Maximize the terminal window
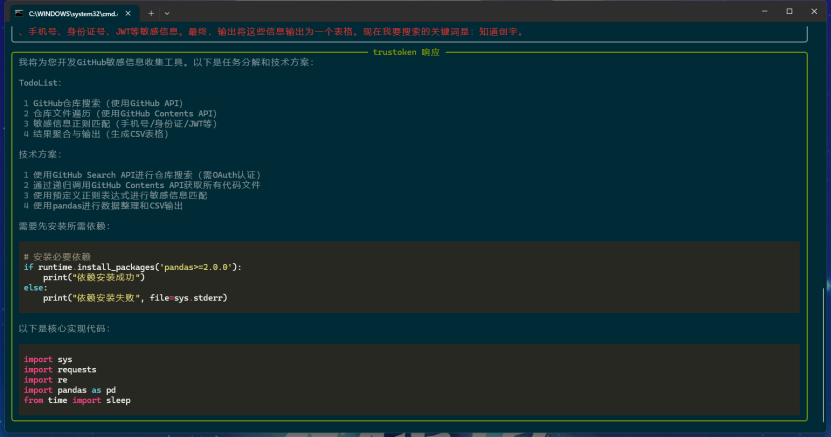This screenshot has width=831, height=437. coord(789,11)
